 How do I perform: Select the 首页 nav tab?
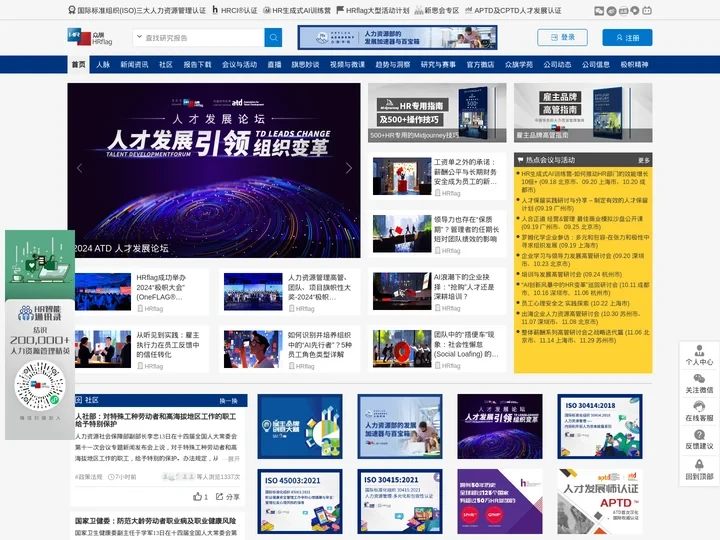(x=79, y=64)
